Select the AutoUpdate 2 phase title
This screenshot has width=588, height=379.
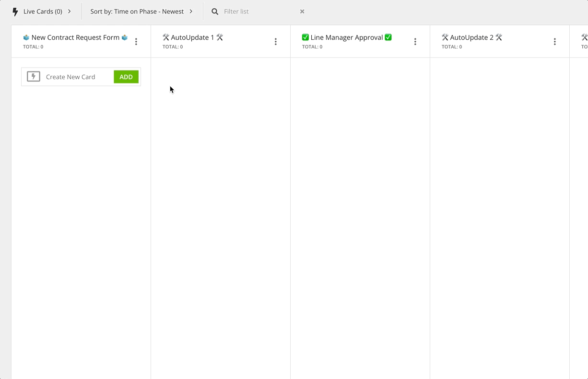click(472, 37)
